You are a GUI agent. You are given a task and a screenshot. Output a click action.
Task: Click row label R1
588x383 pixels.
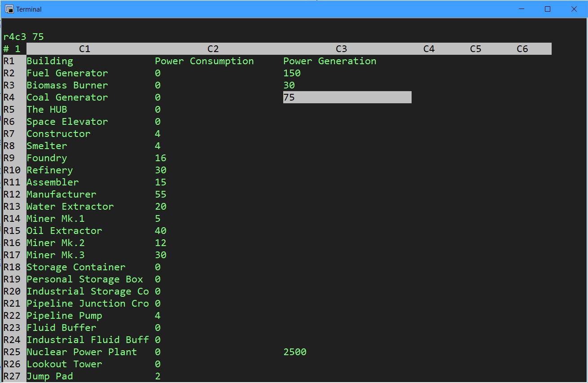coord(9,61)
